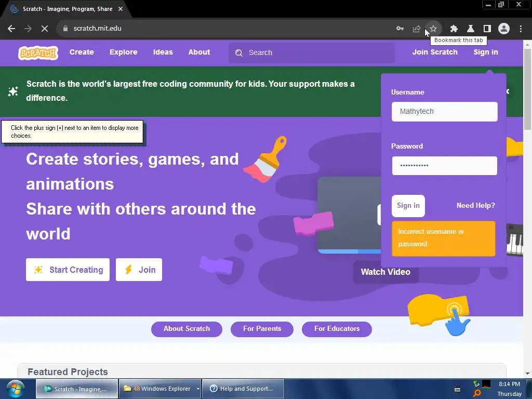Close the Scratch browser tab
This screenshot has height=399, width=532.
click(x=121, y=9)
